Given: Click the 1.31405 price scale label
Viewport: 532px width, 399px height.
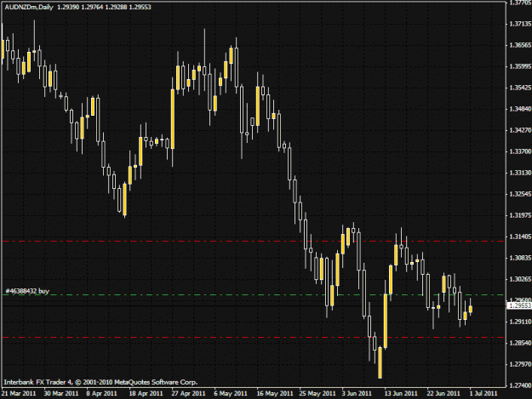Looking at the screenshot, I should pyautogui.click(x=520, y=237).
